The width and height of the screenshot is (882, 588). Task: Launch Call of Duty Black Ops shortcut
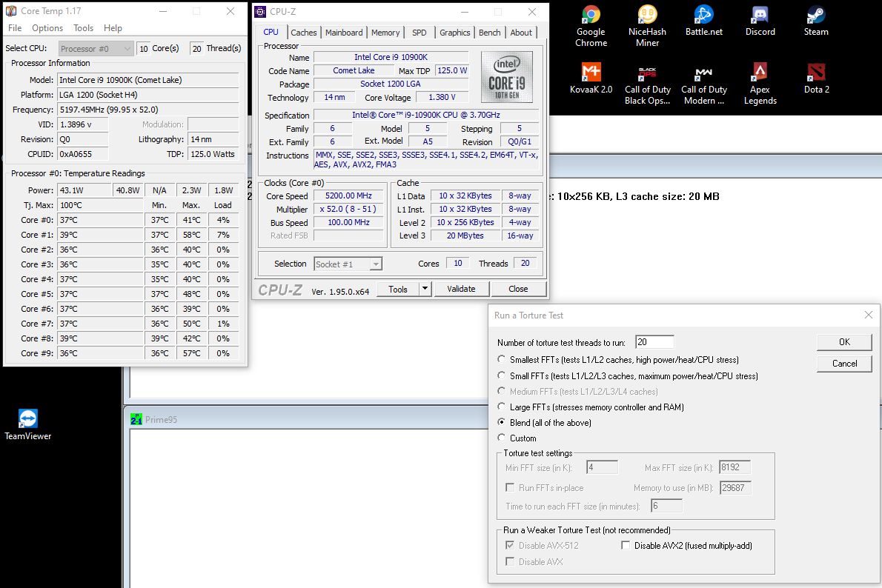coord(648,83)
